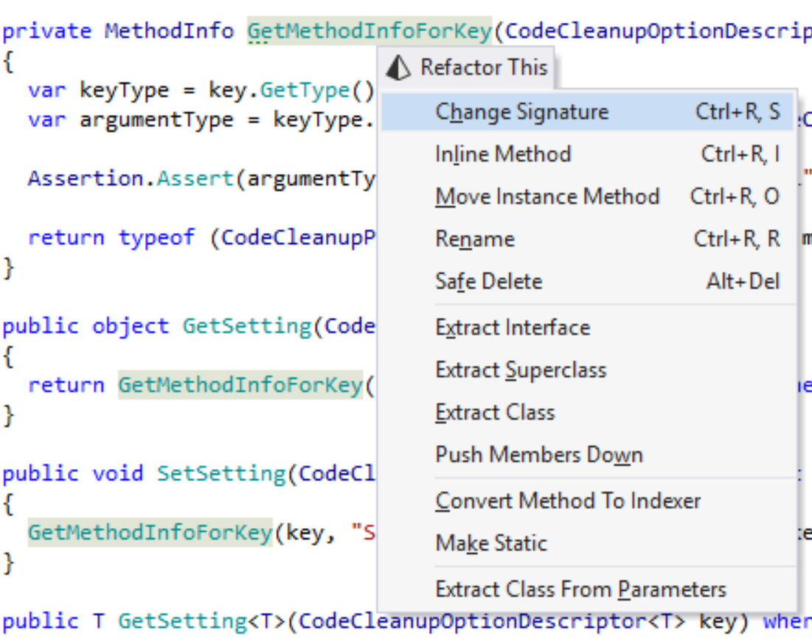Screen dimensions: 812x644
Task: Click the SetSetting method name
Action: tap(221, 474)
